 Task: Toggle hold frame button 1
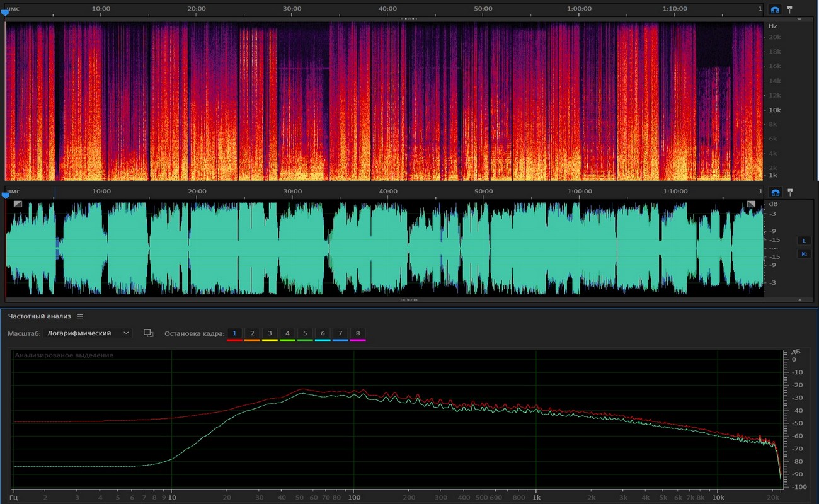(234, 333)
